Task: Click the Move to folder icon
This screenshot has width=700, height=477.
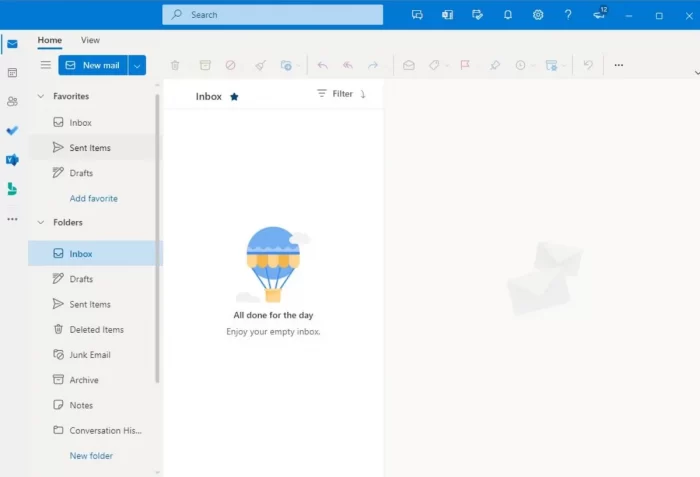Action: point(286,65)
